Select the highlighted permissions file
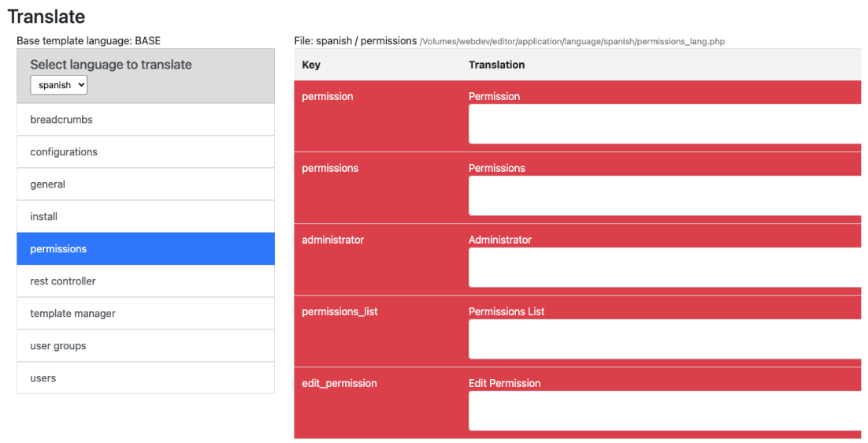Image resolution: width=868 pixels, height=443 pixels. [145, 249]
